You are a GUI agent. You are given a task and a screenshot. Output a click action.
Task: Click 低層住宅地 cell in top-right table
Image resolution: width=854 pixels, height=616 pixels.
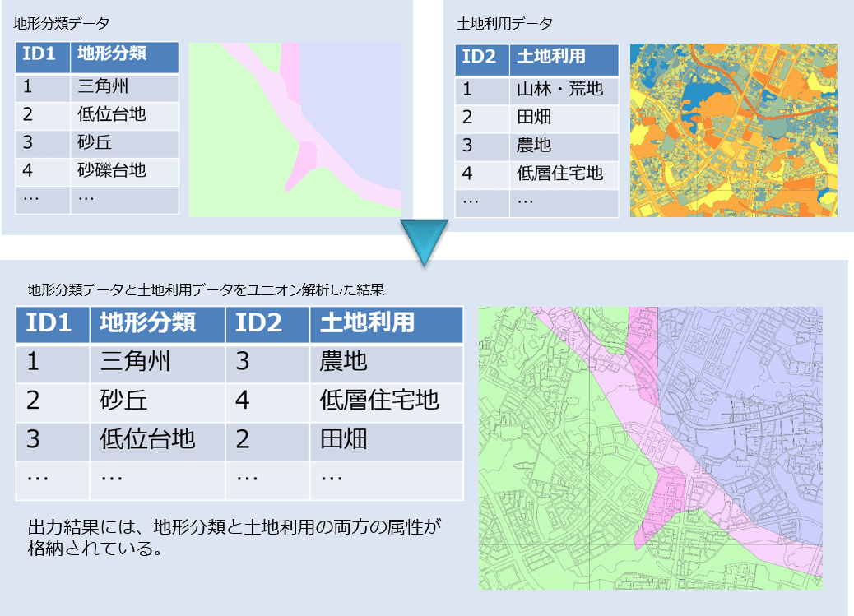click(559, 174)
